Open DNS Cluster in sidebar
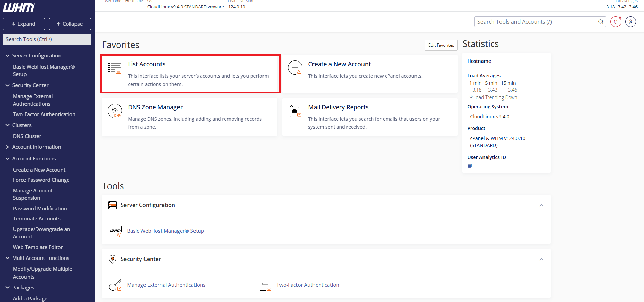Screen dimensions: 644x302 point(27,136)
